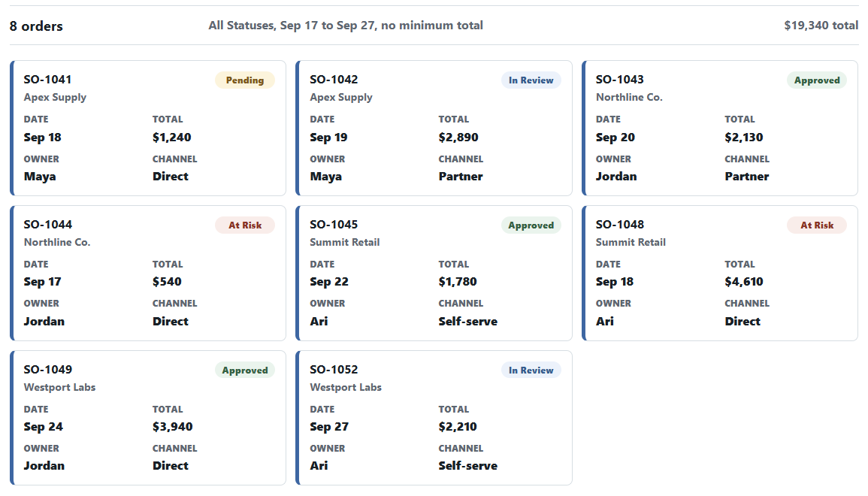Click the Approved badge on SO-1045
The height and width of the screenshot is (496, 868).
pyautogui.click(x=531, y=225)
